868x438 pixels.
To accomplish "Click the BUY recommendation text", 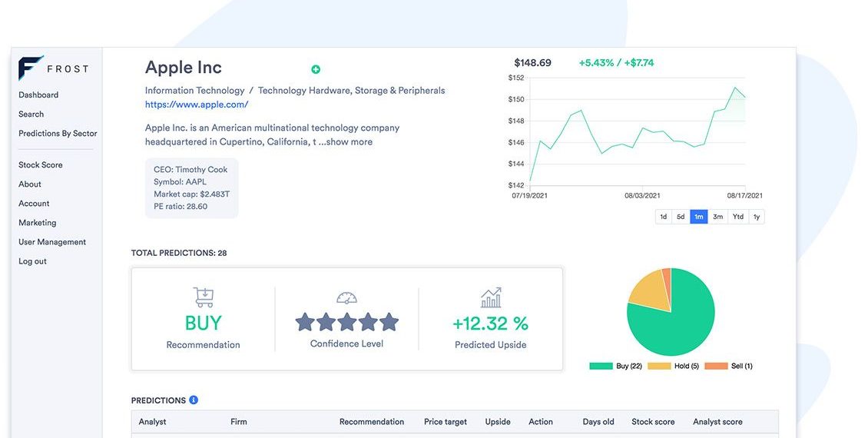I will coord(203,323).
